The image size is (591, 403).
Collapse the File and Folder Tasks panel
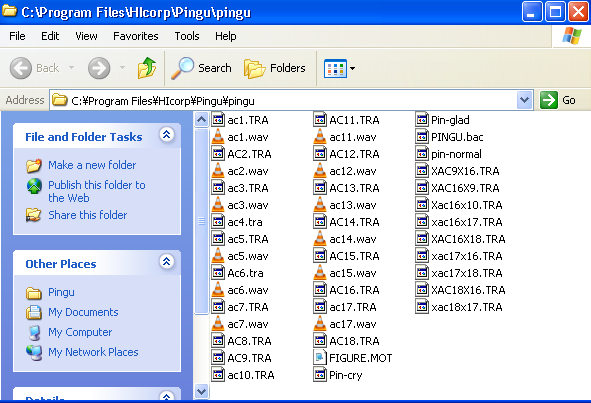pyautogui.click(x=167, y=135)
